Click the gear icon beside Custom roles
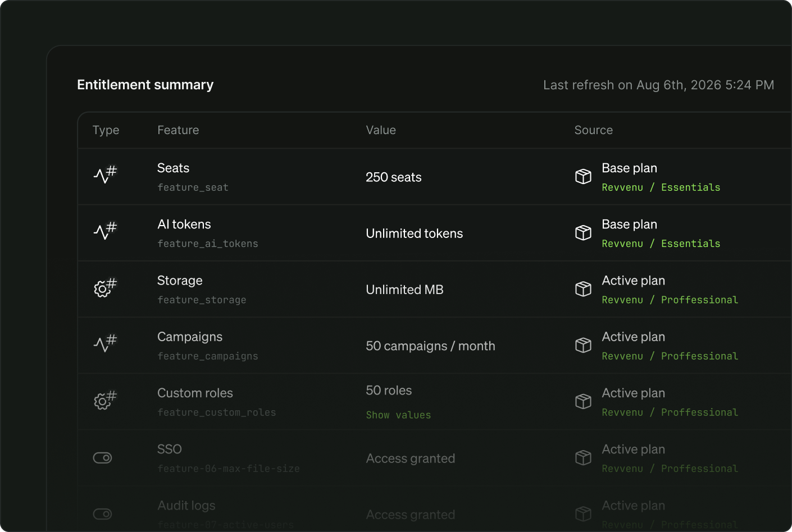 pyautogui.click(x=105, y=400)
